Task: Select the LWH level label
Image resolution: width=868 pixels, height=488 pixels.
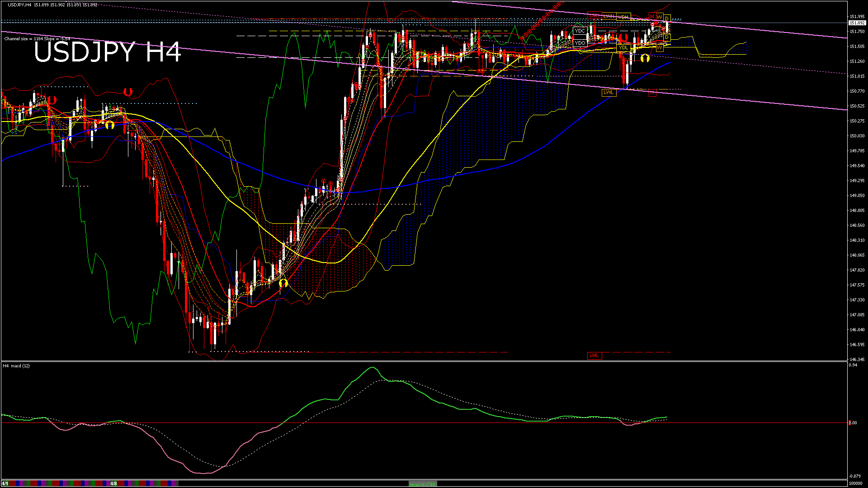Action: [609, 16]
